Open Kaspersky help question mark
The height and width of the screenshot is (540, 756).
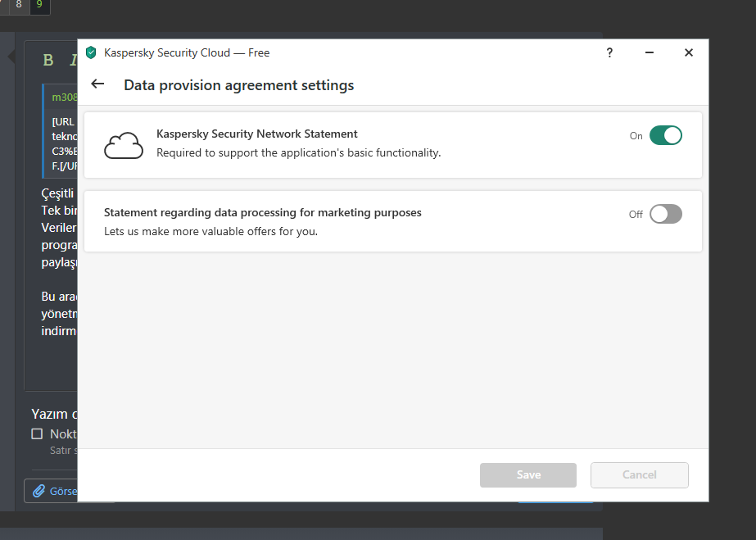[609, 52]
